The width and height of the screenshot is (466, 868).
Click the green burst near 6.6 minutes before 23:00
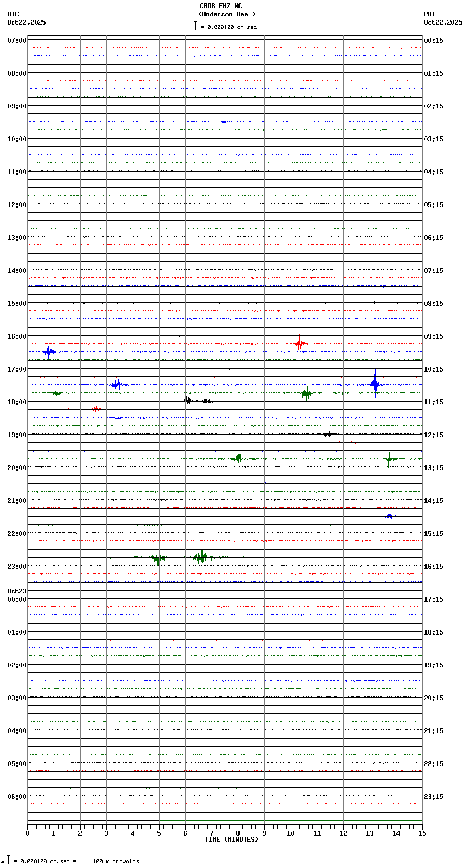[x=202, y=557]
